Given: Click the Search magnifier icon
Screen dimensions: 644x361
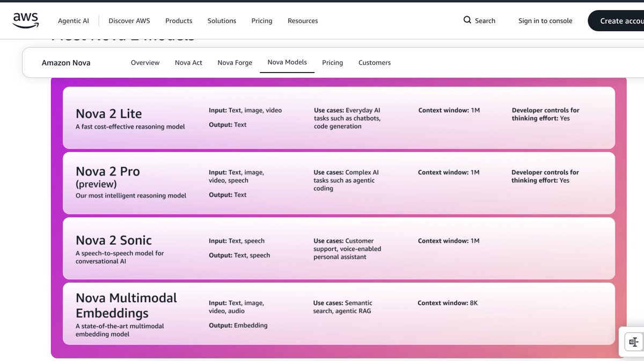Looking at the screenshot, I should [x=467, y=20].
